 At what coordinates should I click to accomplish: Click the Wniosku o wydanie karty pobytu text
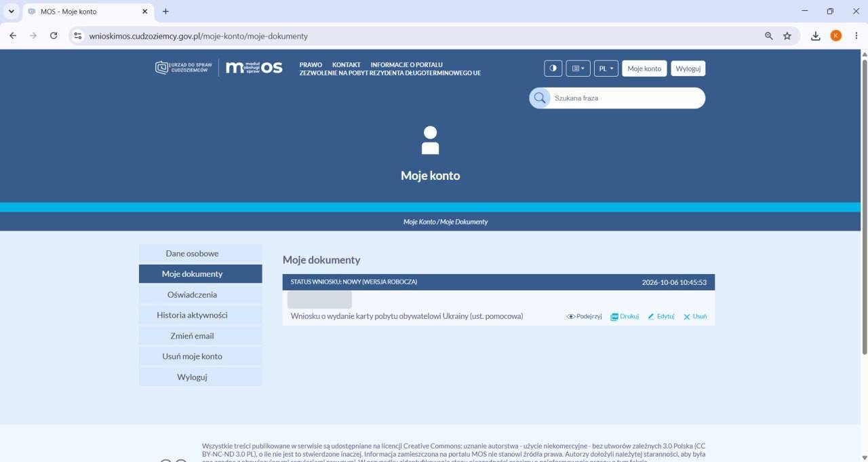407,316
